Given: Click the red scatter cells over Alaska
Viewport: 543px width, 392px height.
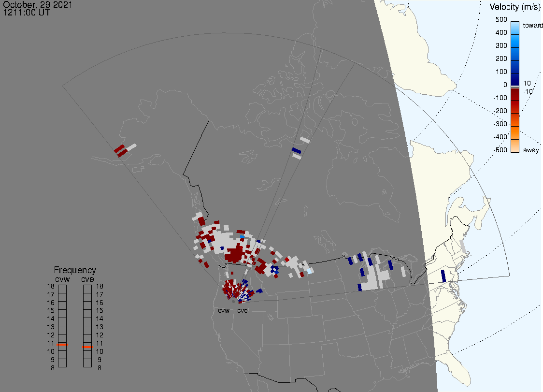Looking at the screenshot, I should click(120, 151).
